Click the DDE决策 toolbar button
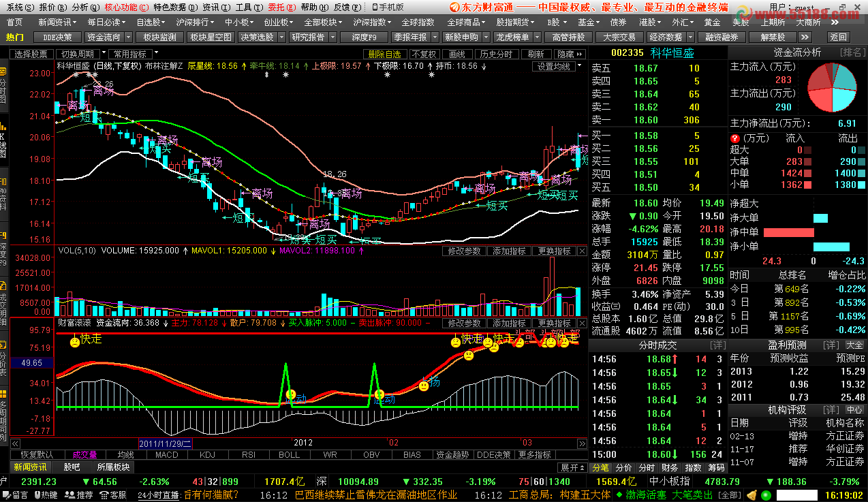868x502 pixels. point(58,37)
